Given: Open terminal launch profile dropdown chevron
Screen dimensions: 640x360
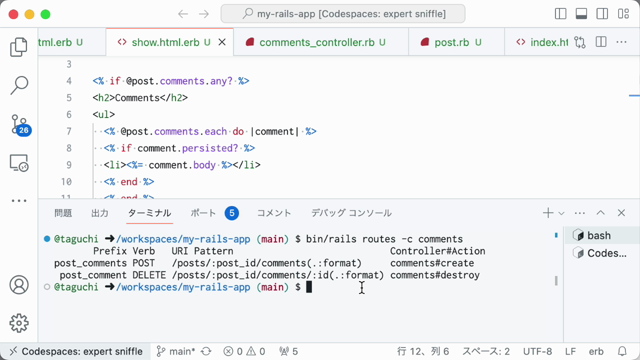Looking at the screenshot, I should click(561, 213).
